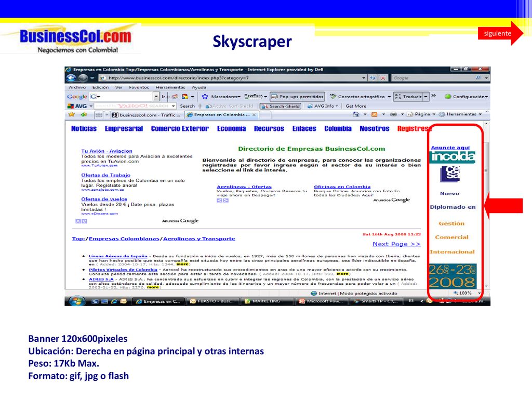
Task: Click the Refresh page icon
Action: click(x=373, y=78)
